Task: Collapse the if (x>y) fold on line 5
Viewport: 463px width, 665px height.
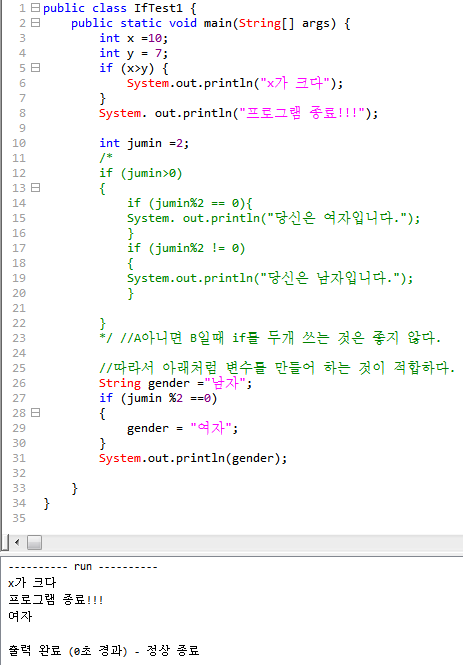Action: coord(36,67)
